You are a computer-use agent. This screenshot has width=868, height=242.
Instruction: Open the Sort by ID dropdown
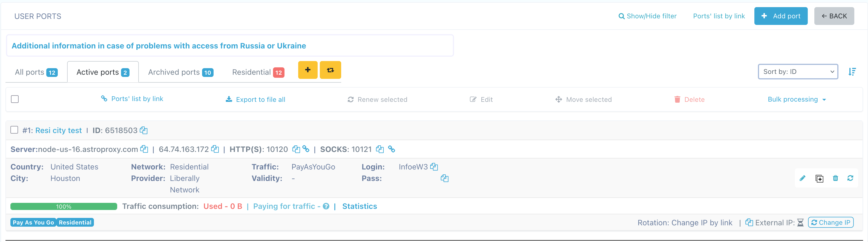(x=798, y=72)
